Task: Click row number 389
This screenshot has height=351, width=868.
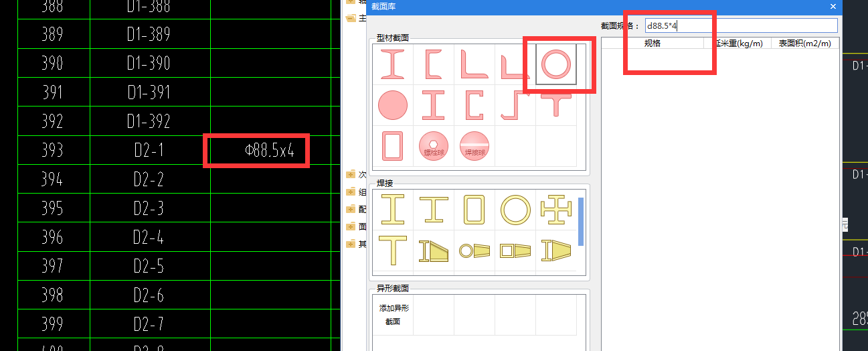Action: pyautogui.click(x=52, y=34)
